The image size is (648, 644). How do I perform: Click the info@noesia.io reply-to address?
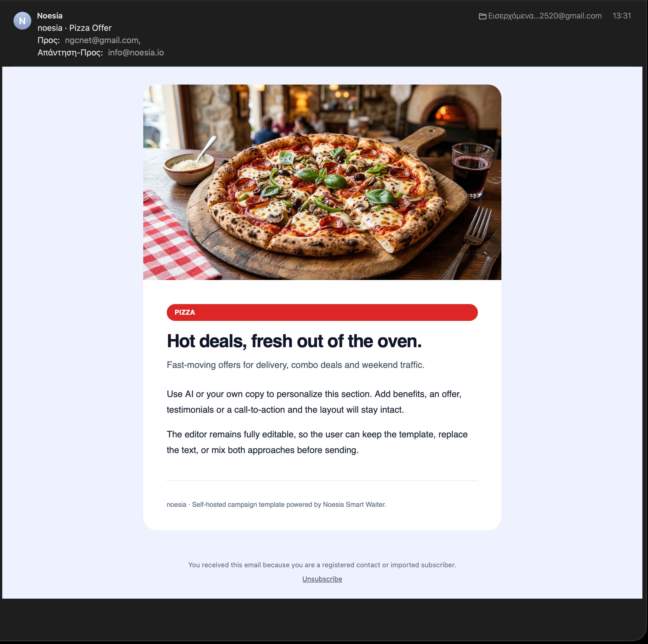point(136,53)
